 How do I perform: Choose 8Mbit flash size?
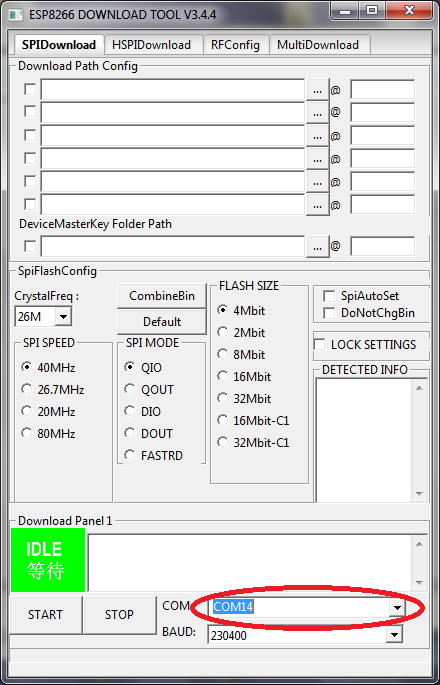(x=223, y=354)
